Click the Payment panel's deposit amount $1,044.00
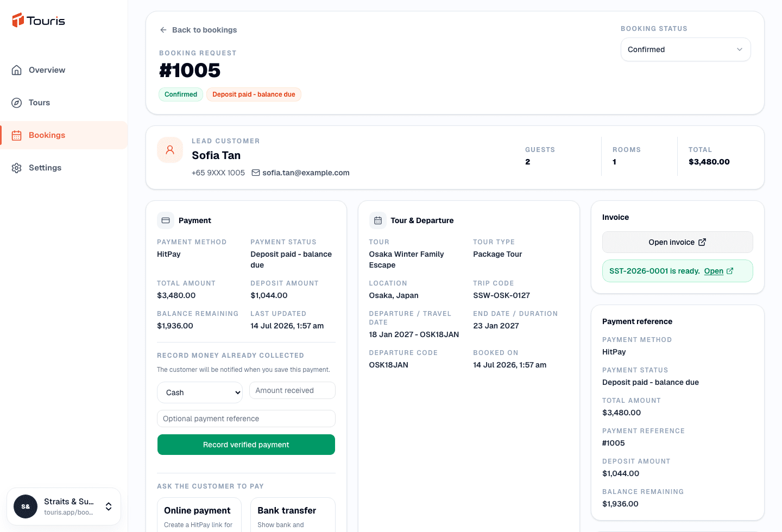 coord(269,295)
